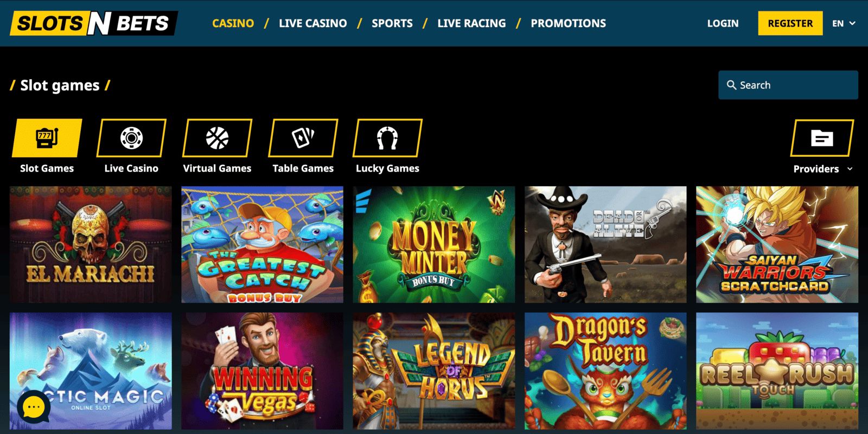Screen dimensions: 868x434
Task: Open the Promotions menu item
Action: click(x=569, y=23)
